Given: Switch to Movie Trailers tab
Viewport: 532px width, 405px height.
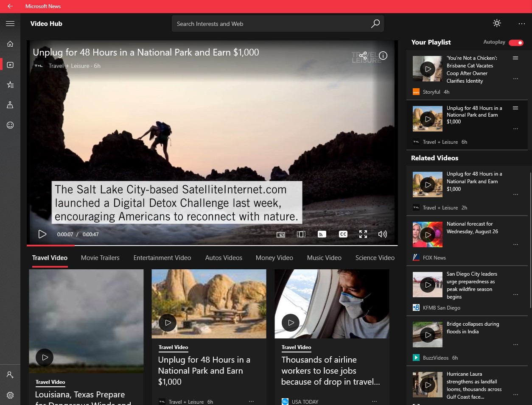Looking at the screenshot, I should click(100, 258).
